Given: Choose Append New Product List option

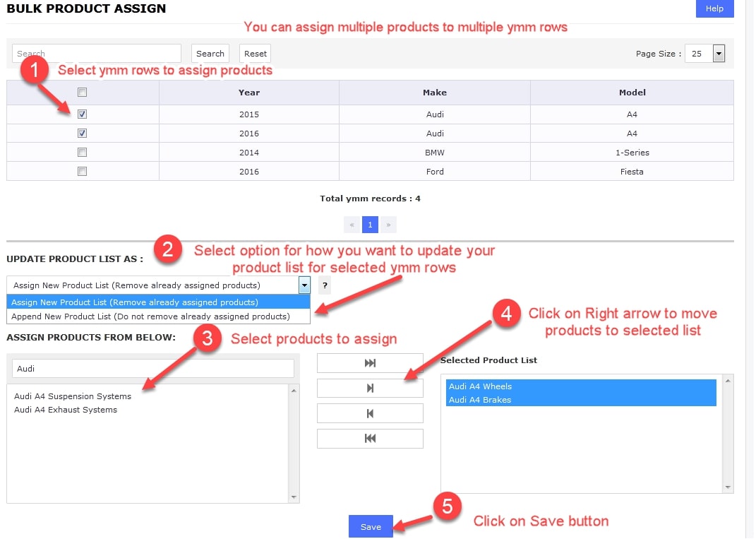Looking at the screenshot, I should pyautogui.click(x=150, y=316).
